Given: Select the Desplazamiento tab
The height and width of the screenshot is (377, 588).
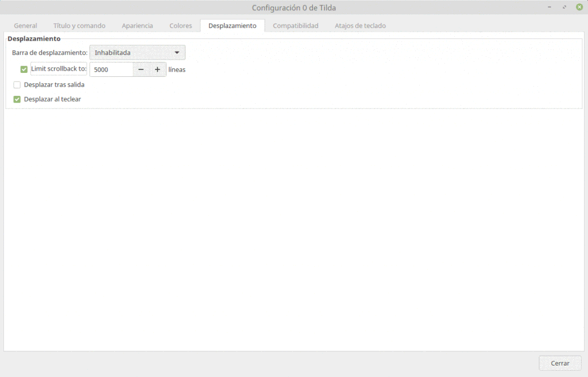Looking at the screenshot, I should (232, 25).
